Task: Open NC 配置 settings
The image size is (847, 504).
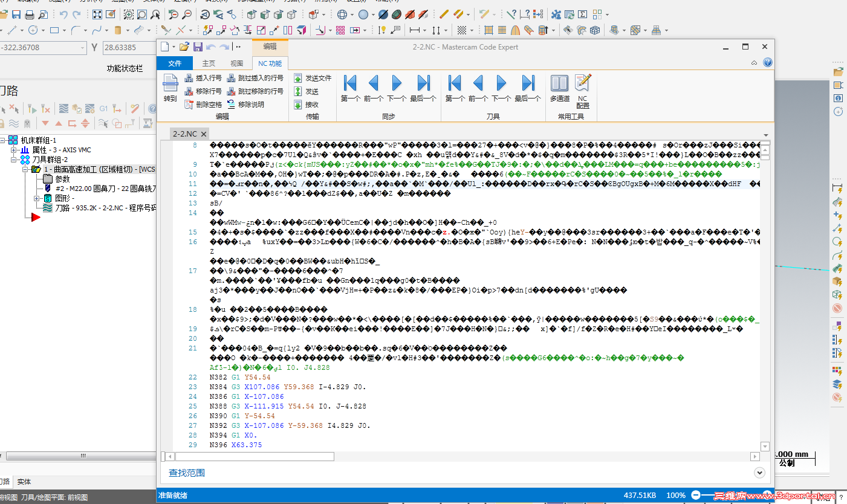Action: pos(583,91)
